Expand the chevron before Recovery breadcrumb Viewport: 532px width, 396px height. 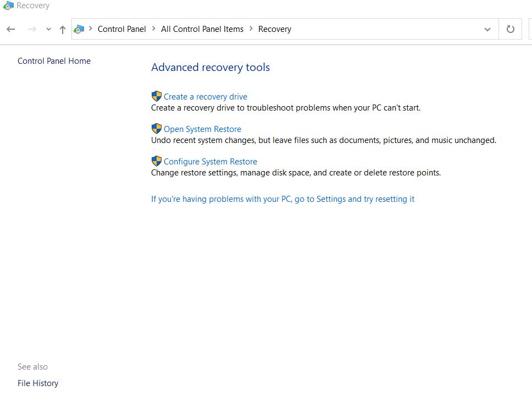pyautogui.click(x=251, y=29)
